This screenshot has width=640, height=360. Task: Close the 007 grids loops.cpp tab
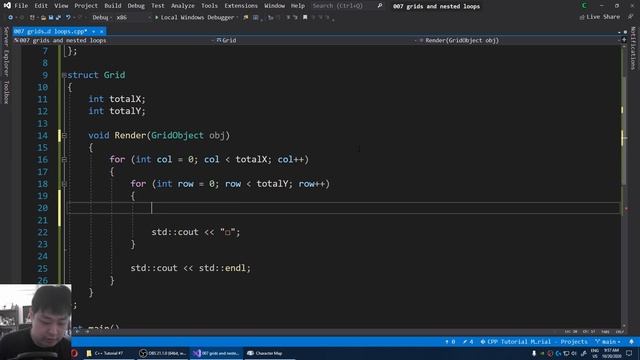[102, 31]
